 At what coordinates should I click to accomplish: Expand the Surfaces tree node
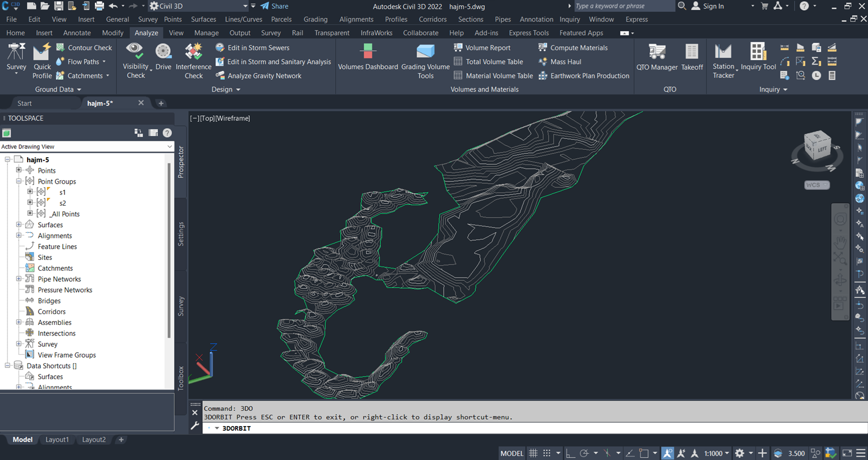(19, 225)
